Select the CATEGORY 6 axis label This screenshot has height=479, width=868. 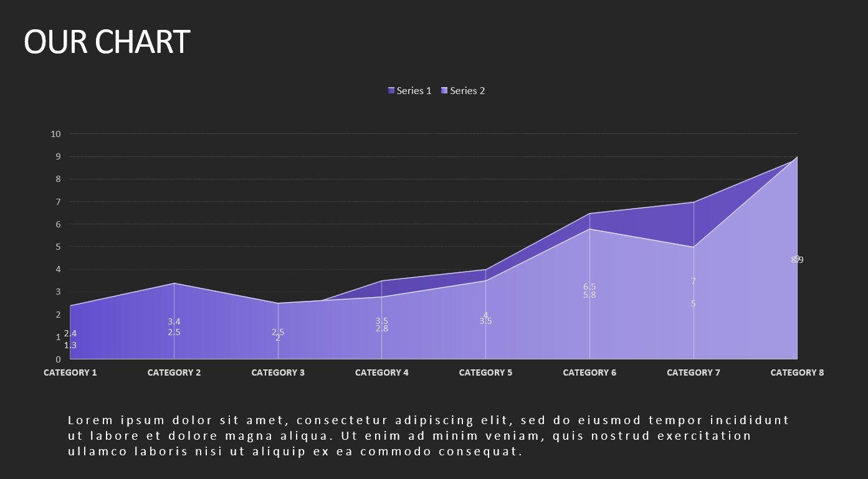click(x=589, y=372)
